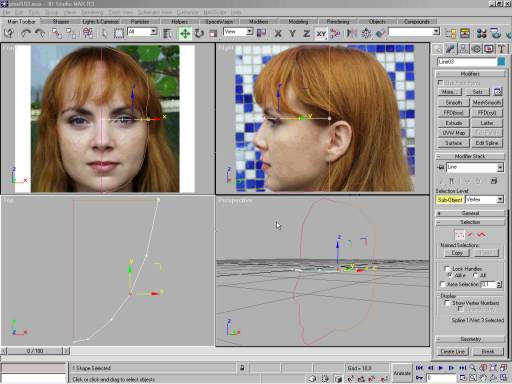Apply the Extrude modifier button
Screen dimensions: 512x384
point(453,123)
